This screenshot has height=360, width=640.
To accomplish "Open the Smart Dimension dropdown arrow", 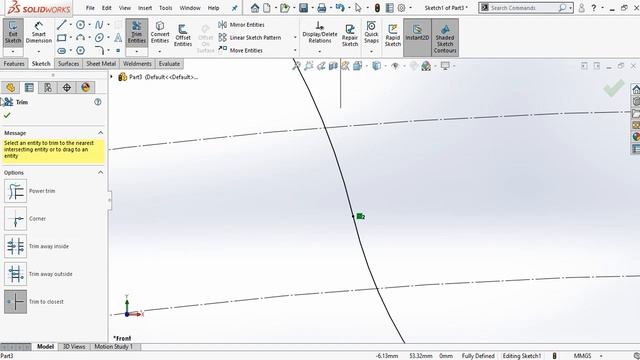I will 39,52.
